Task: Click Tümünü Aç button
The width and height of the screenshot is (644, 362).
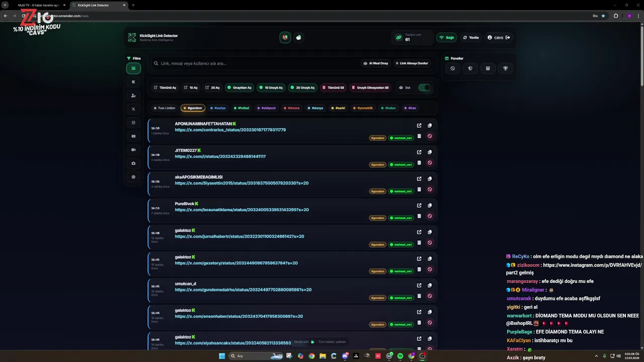Action: click(x=165, y=87)
